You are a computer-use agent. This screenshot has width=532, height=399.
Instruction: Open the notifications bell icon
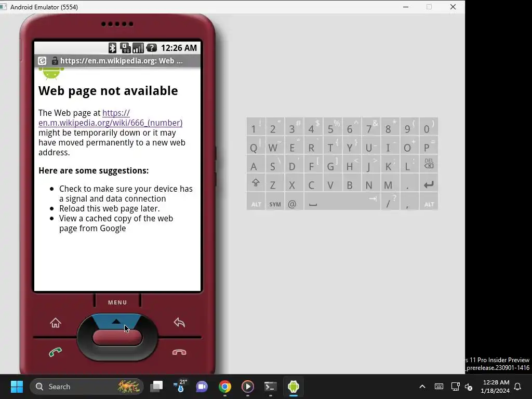point(518,387)
